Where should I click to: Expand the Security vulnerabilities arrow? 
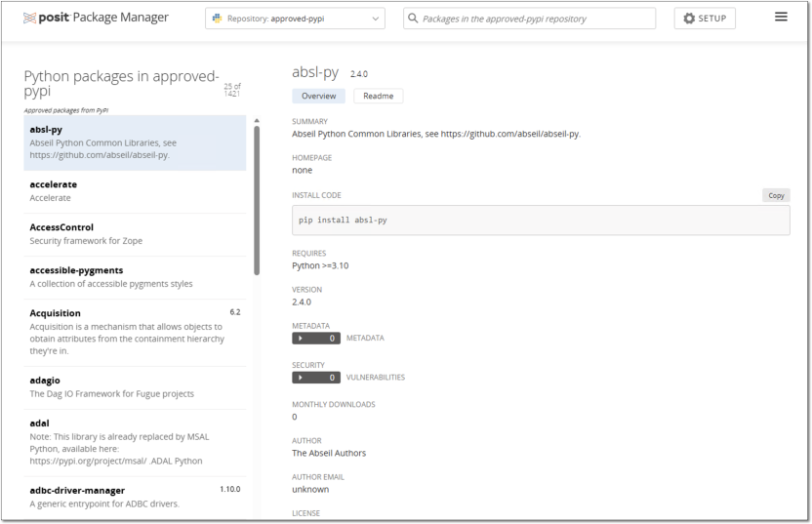point(301,378)
